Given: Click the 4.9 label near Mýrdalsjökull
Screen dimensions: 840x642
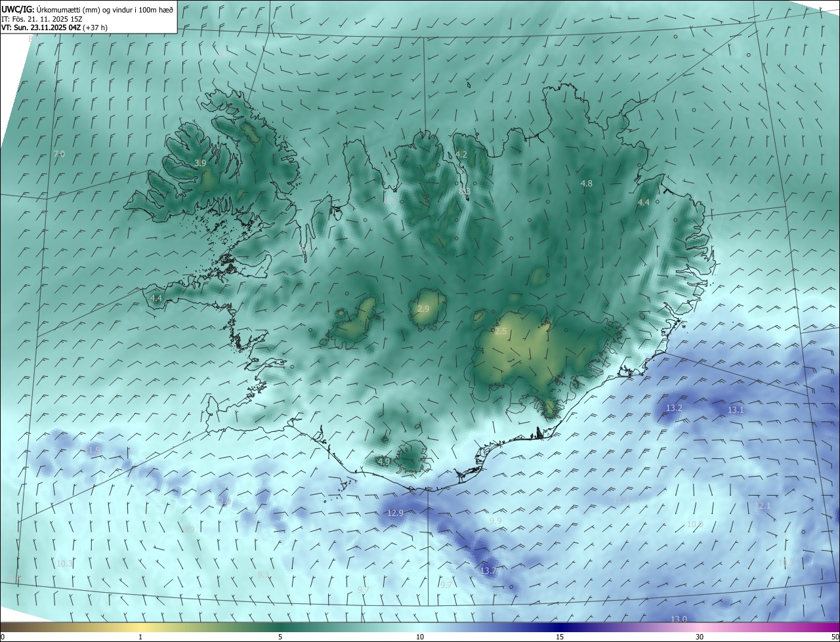Looking at the screenshot, I should 384,461.
